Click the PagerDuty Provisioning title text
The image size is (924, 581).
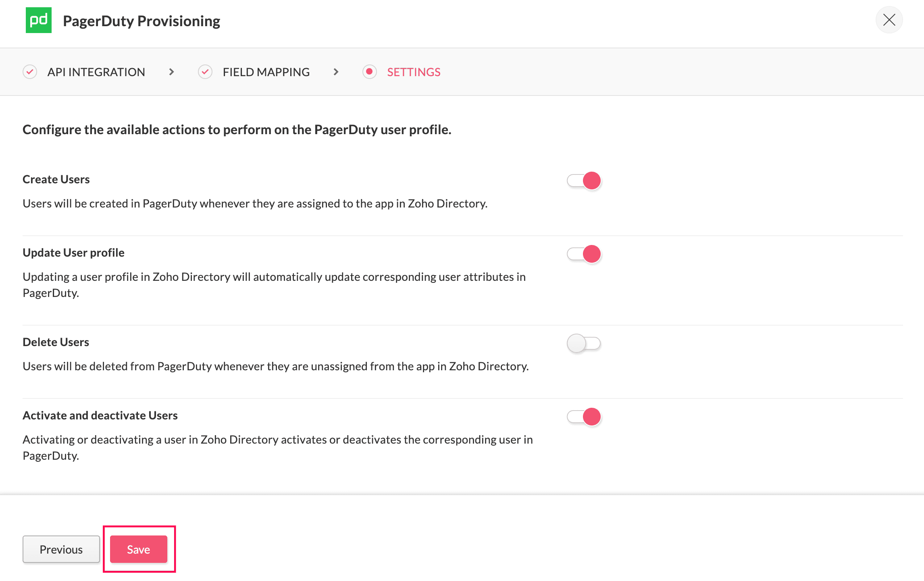coord(142,21)
